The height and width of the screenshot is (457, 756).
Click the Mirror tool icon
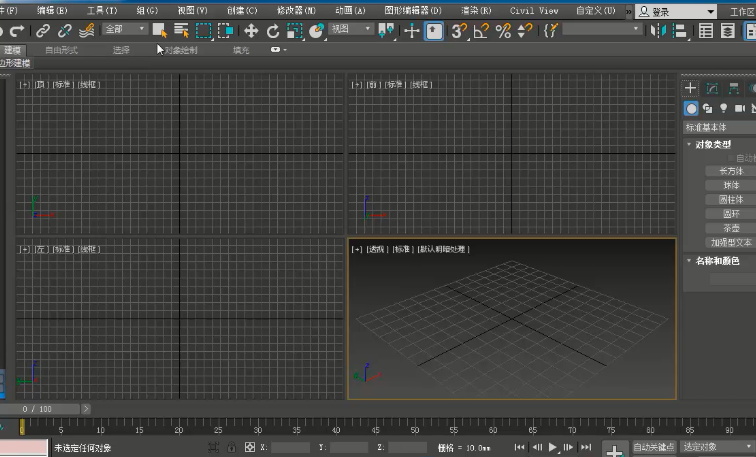point(658,31)
